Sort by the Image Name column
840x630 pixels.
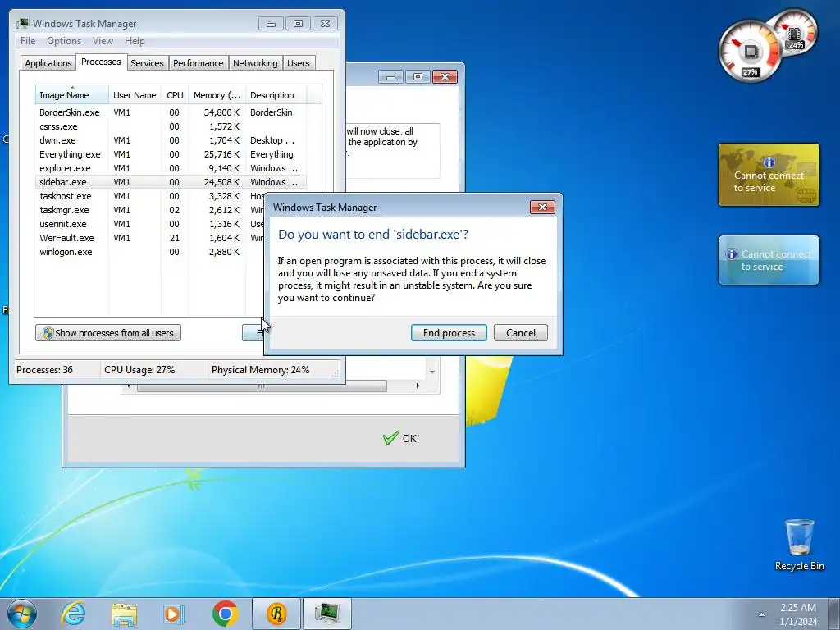71,95
